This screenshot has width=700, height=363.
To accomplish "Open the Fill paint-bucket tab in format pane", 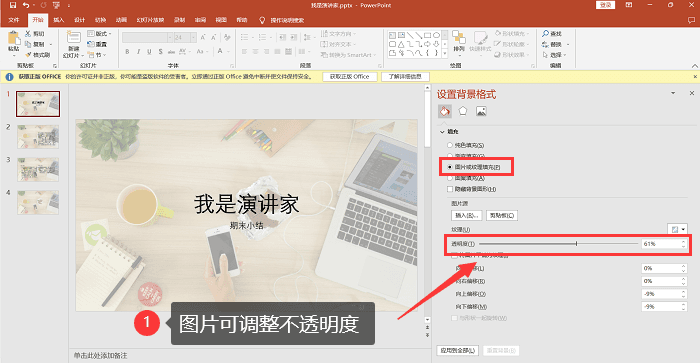I will (x=445, y=111).
